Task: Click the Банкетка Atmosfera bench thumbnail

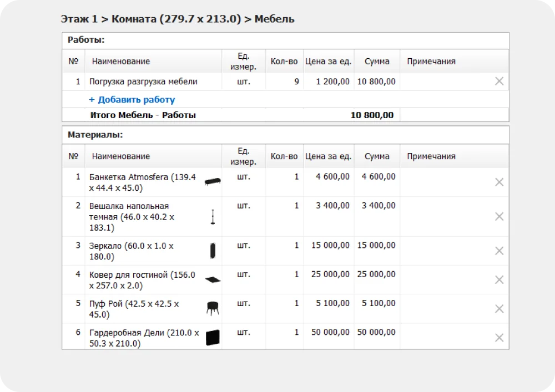Action: [x=213, y=182]
